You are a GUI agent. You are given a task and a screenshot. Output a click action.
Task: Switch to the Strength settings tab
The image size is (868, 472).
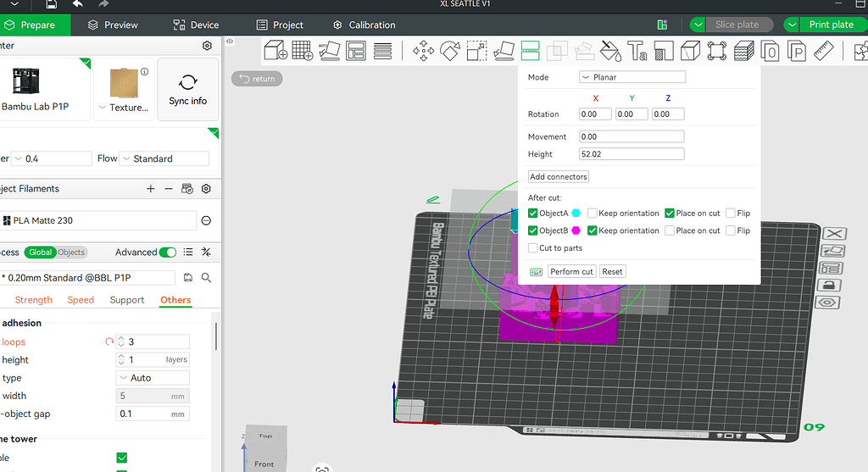click(33, 300)
